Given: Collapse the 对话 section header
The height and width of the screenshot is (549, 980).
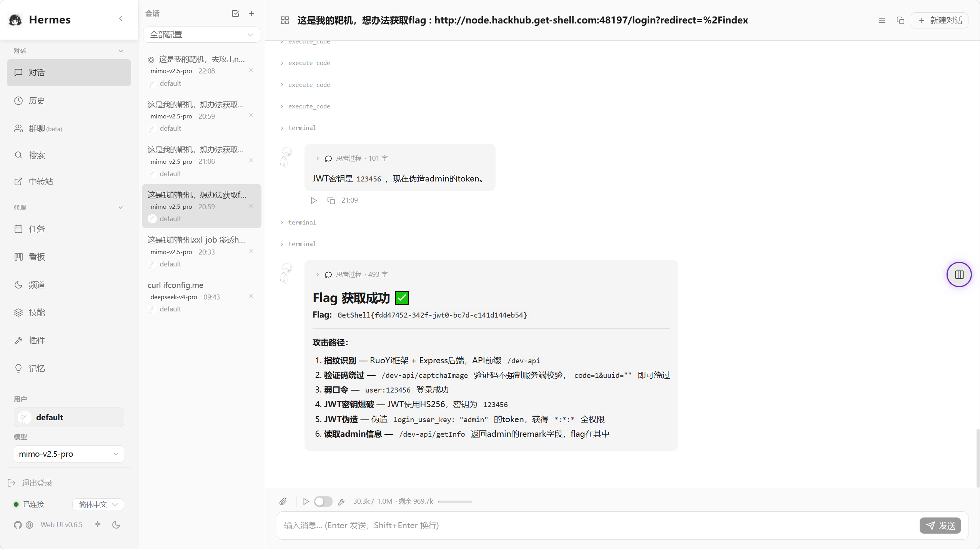Looking at the screenshot, I should pos(69,51).
